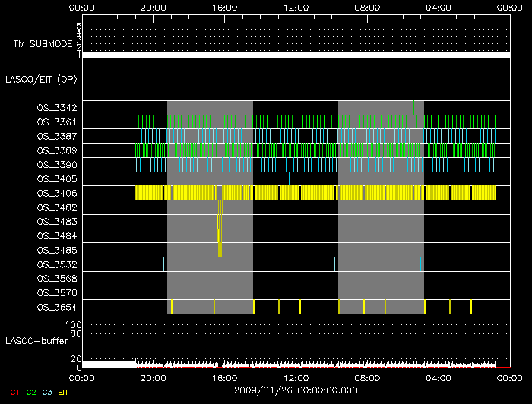Screen dimensions: 532x404
Task: Click the green C2 legend entry
Action: (31, 392)
